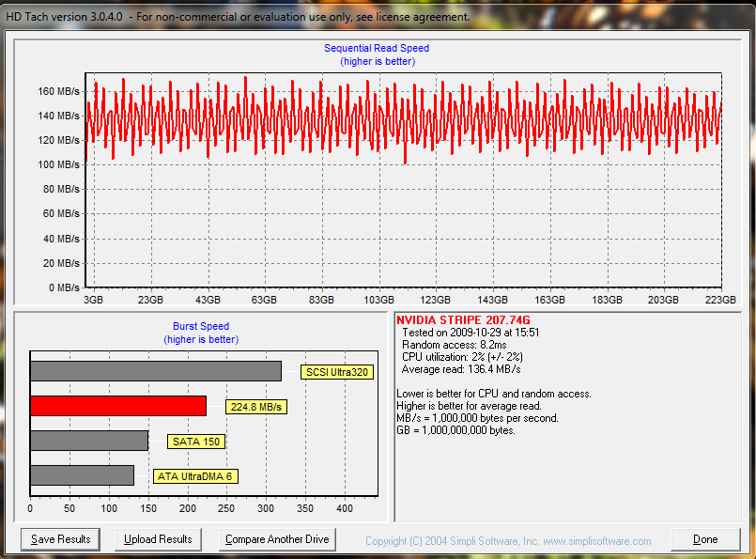The image size is (756, 559).
Task: Click the Tested on 2009-10-29 line
Action: click(x=471, y=333)
